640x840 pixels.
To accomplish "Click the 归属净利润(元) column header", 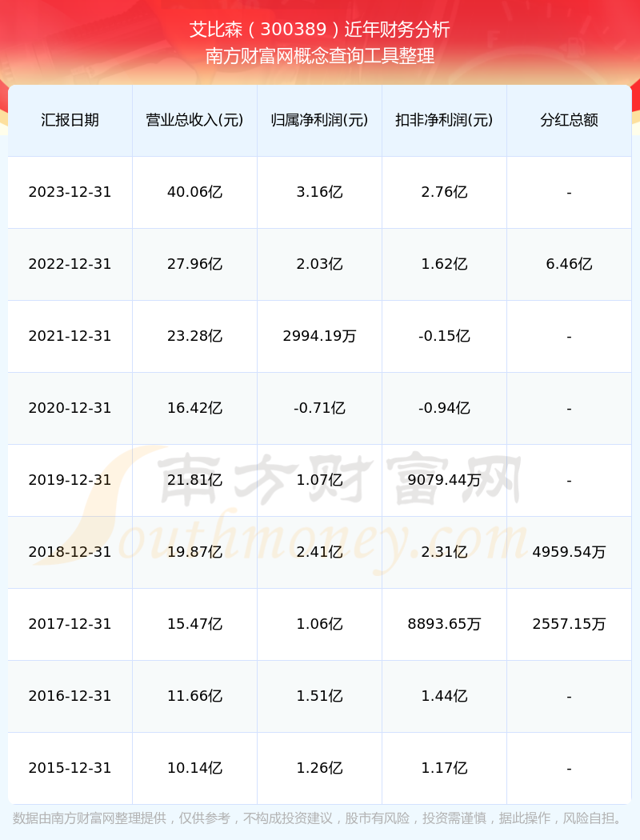I will click(x=319, y=120).
